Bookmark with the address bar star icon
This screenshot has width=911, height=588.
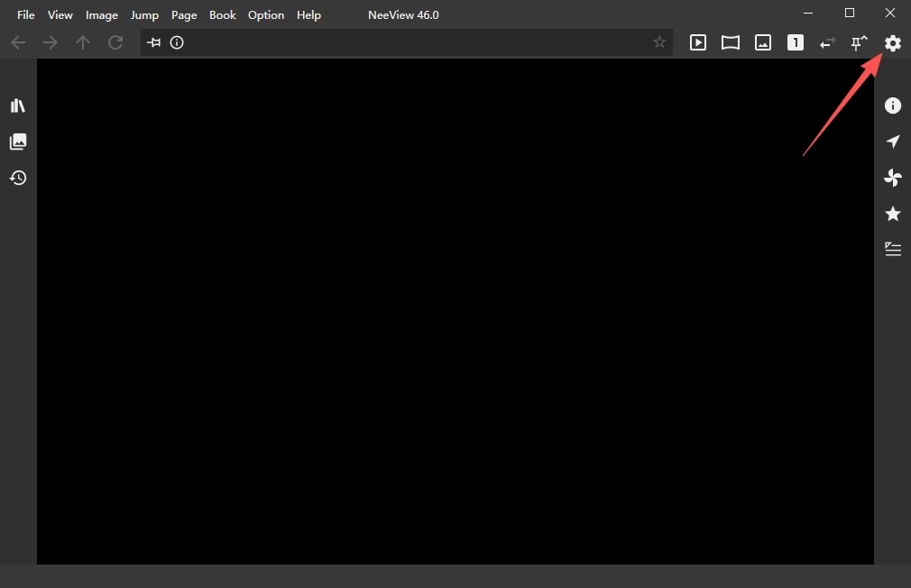tap(658, 41)
